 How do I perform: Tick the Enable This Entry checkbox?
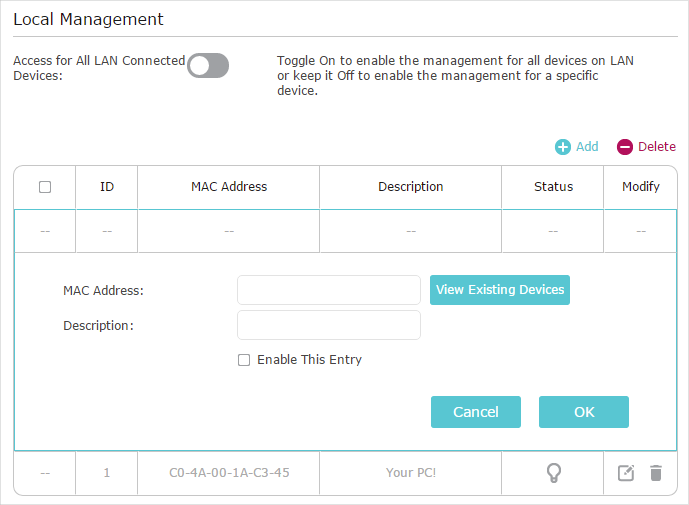(x=244, y=360)
